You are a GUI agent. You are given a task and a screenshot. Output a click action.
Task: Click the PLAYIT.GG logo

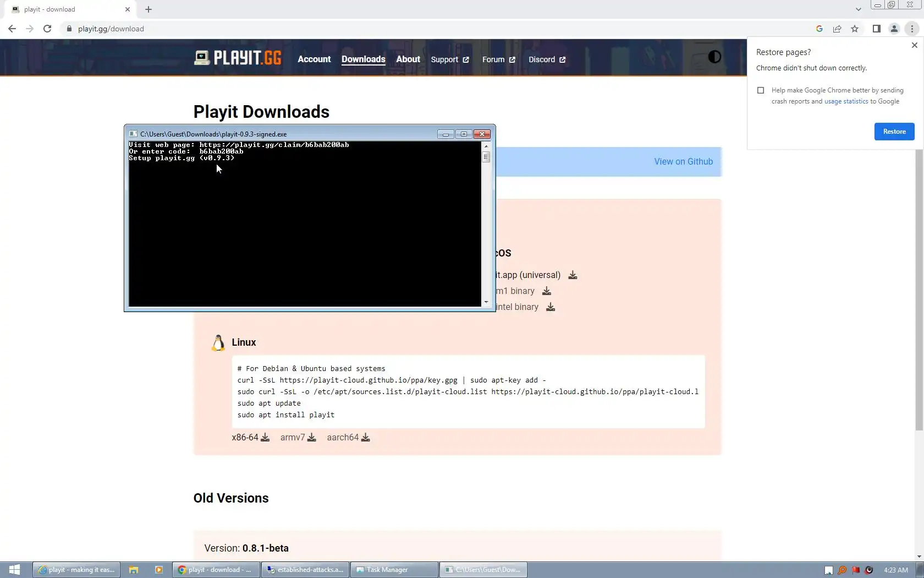[x=238, y=58]
